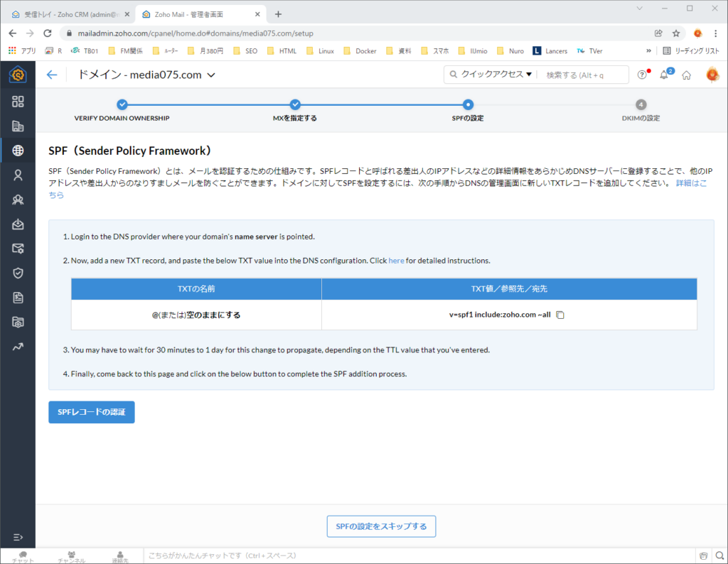Go to home via house icon

tap(686, 75)
